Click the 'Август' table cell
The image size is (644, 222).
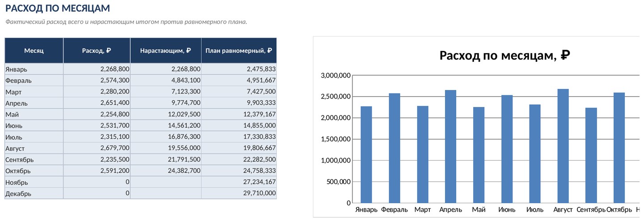tap(34, 148)
